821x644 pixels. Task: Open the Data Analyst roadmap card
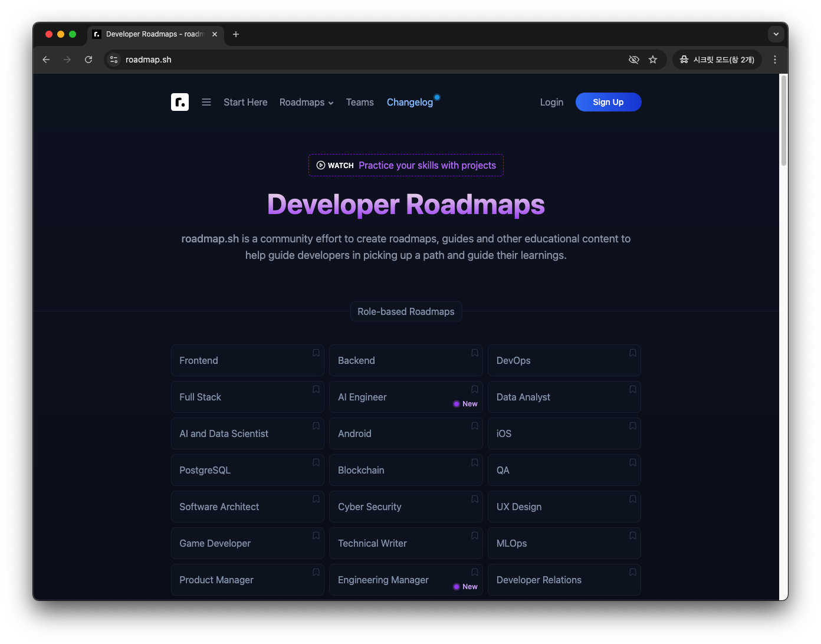tap(564, 397)
